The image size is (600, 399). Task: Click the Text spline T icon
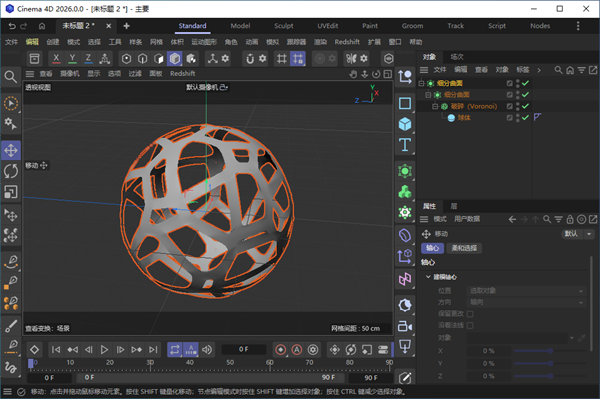tap(405, 145)
